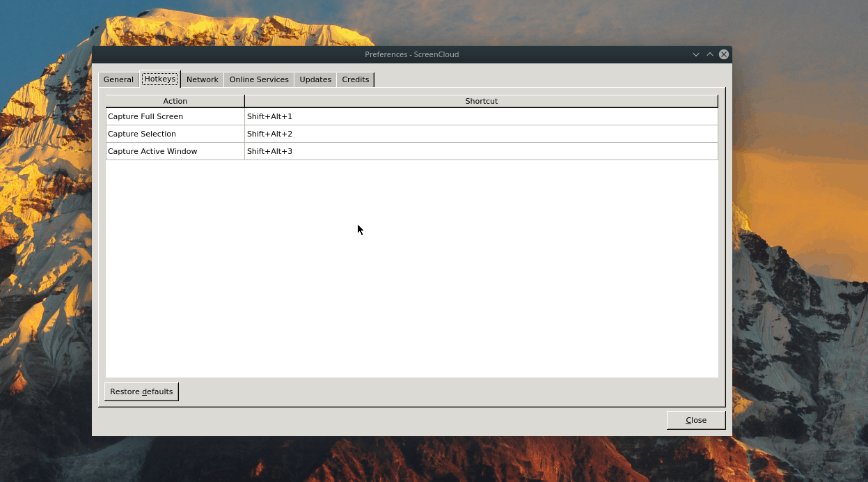Show the Credits tab
This screenshot has height=482, width=868.
[x=356, y=79]
